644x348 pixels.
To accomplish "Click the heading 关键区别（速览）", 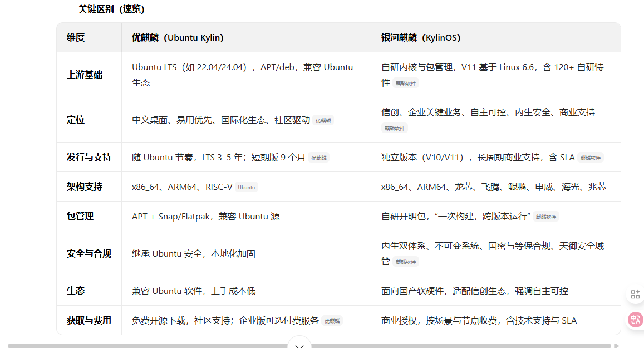I will pos(111,9).
